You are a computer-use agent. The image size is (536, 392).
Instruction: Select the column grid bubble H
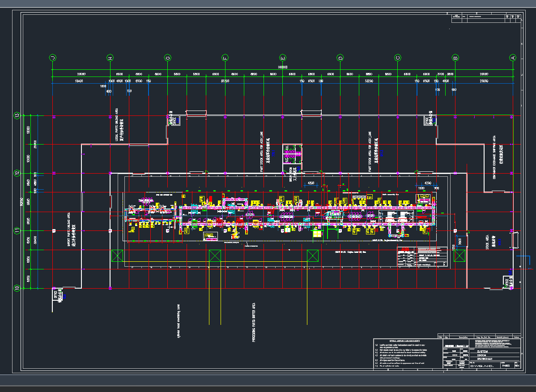(x=110, y=58)
